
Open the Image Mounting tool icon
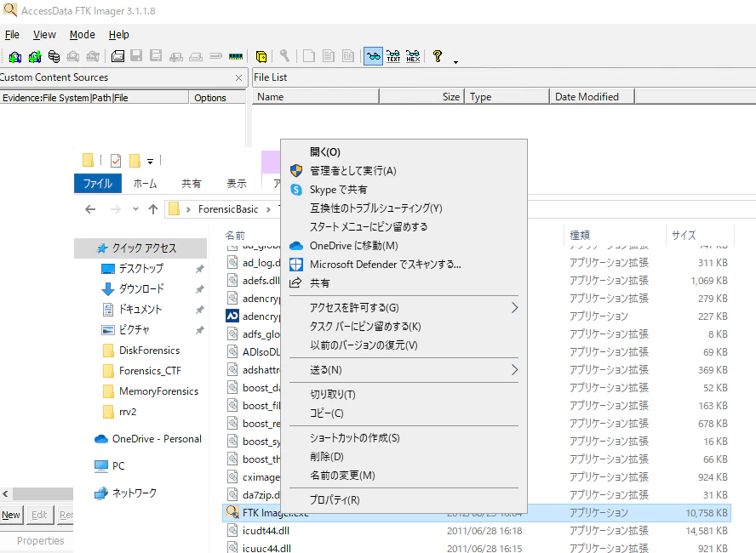point(54,56)
